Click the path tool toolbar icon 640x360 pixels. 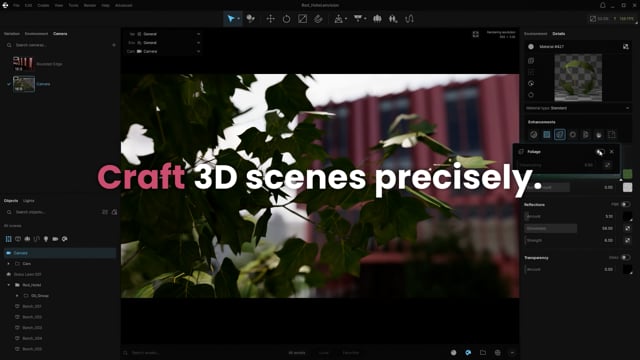(409, 19)
